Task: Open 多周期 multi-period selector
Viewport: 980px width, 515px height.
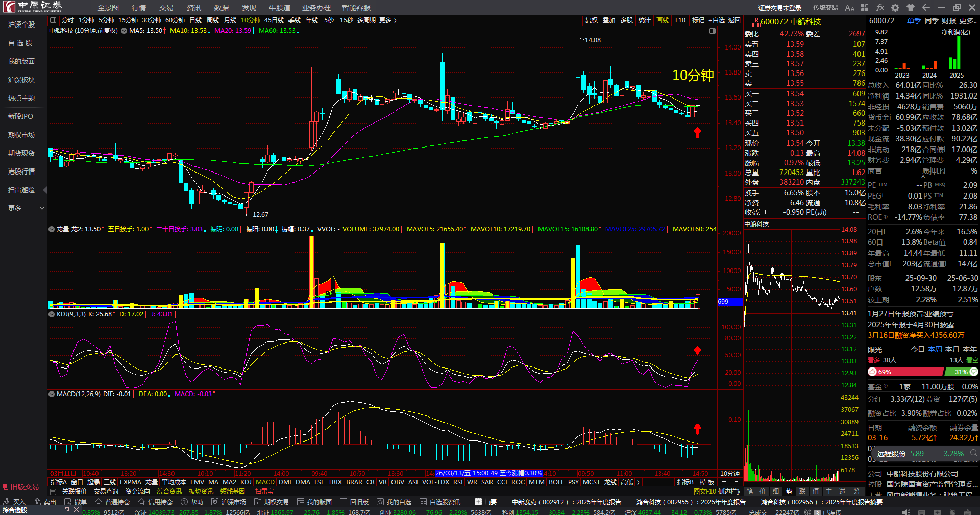Action: [x=366, y=20]
